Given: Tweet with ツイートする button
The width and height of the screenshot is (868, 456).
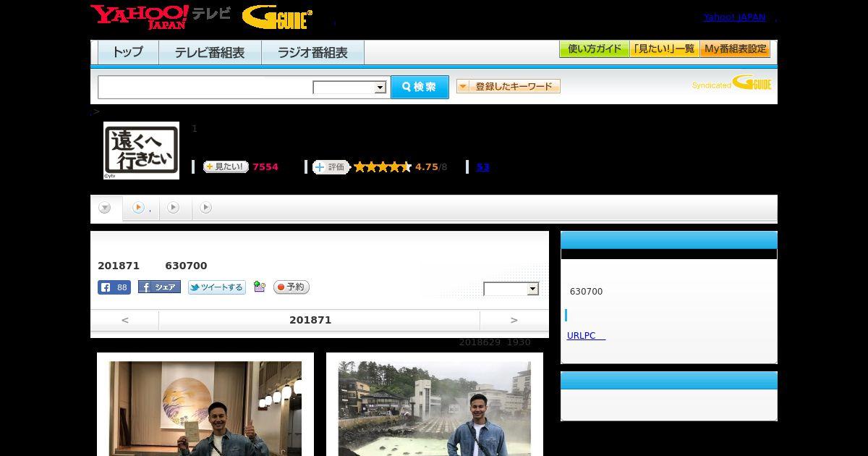Looking at the screenshot, I should (x=217, y=287).
